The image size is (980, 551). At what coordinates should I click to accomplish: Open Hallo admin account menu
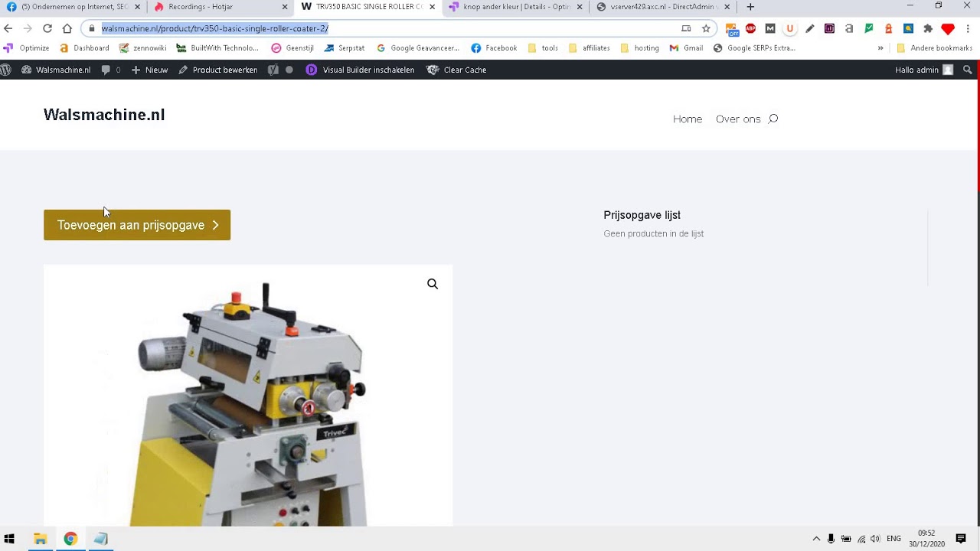coord(924,70)
